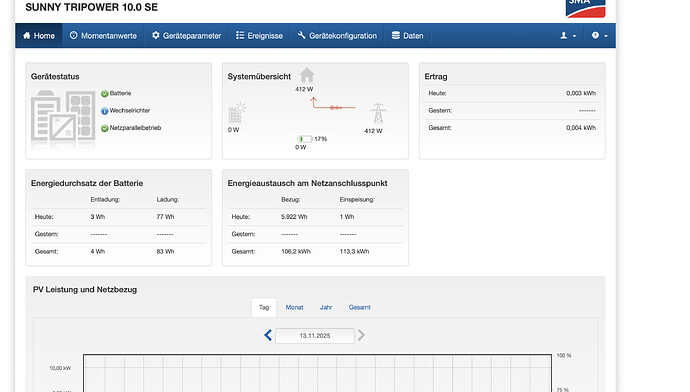Click Ertrag Heute value 0,003 kWh
Image resolution: width=690 pixels, height=392 pixels.
[x=581, y=93]
